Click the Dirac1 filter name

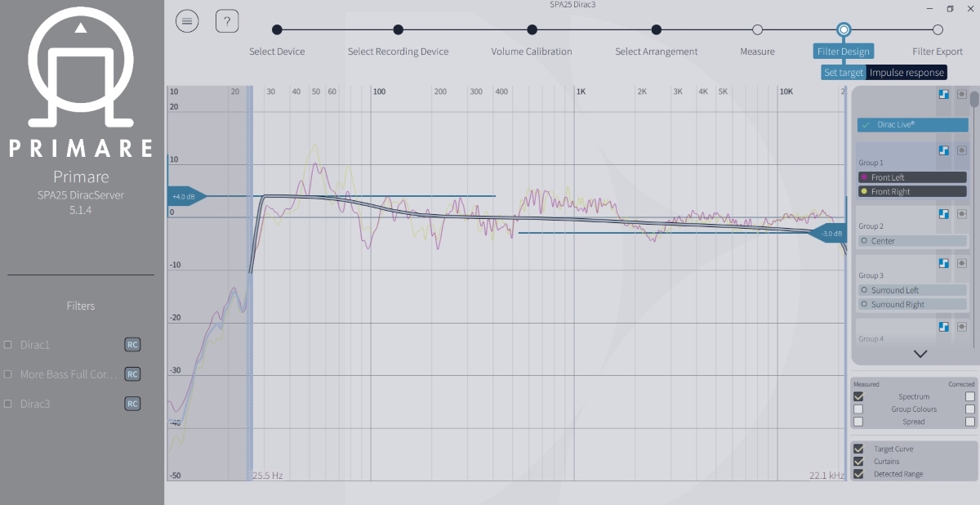coord(35,345)
